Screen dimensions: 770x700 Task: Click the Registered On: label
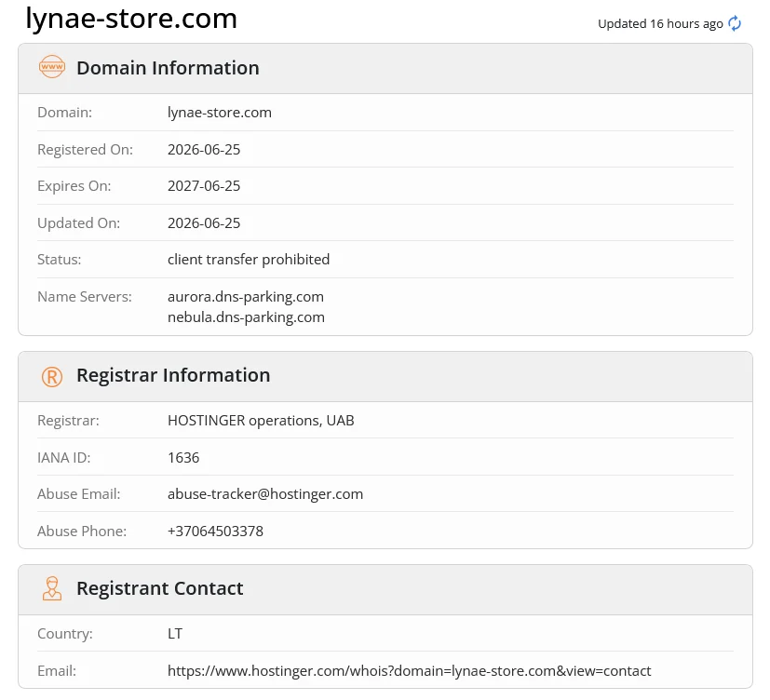pos(85,150)
